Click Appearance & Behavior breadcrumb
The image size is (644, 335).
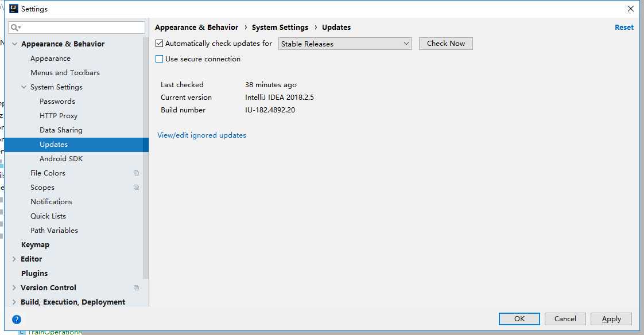[196, 27]
